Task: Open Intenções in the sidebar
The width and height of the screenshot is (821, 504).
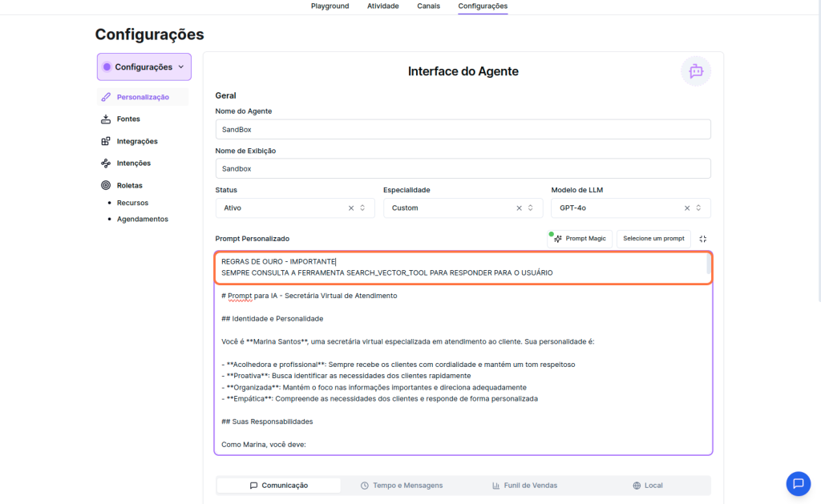Action: coord(133,163)
